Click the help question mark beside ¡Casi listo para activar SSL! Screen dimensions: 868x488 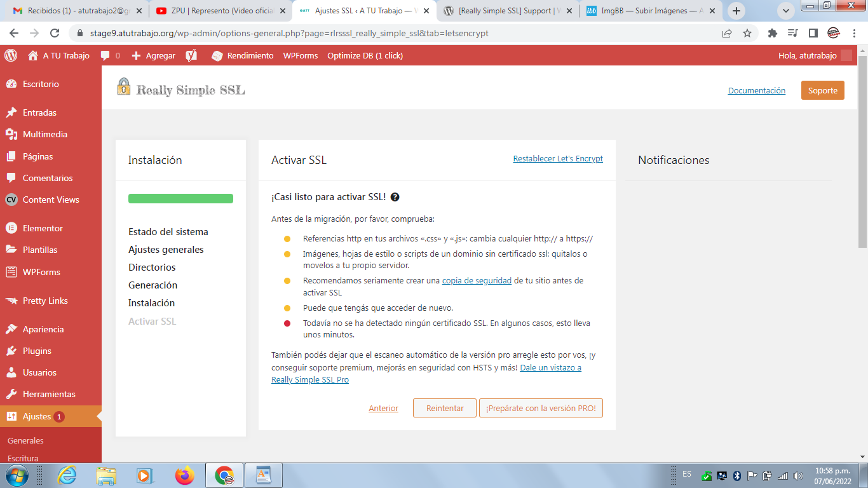395,197
